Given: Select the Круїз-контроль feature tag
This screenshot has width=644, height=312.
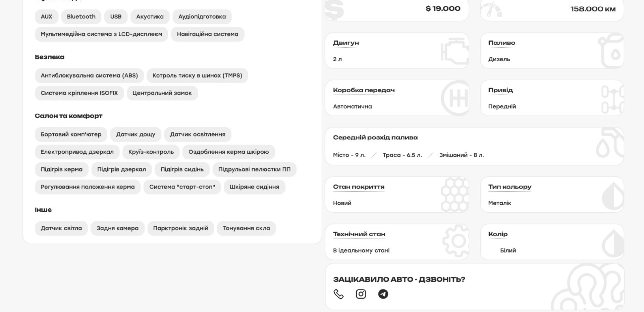Looking at the screenshot, I should [151, 152].
